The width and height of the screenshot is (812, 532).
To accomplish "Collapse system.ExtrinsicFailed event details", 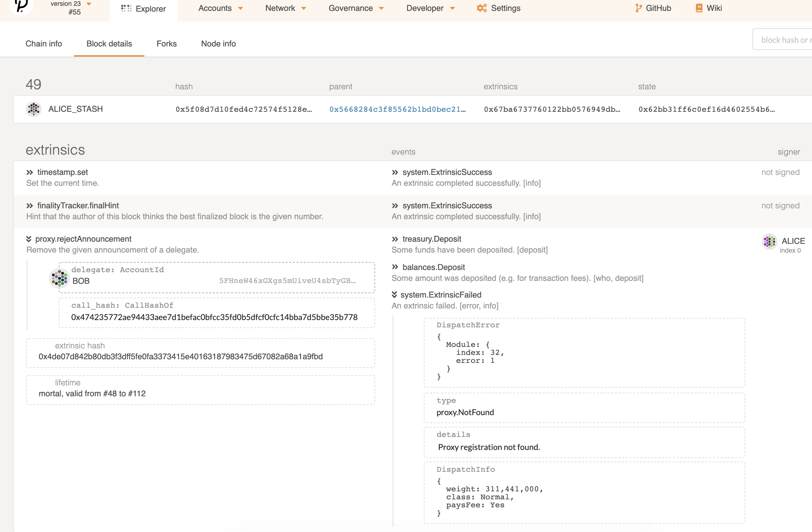I will 394,295.
